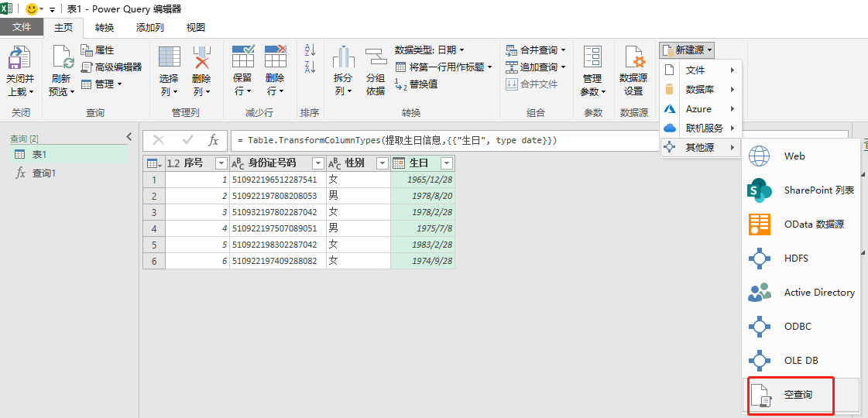This screenshot has width=868, height=418.
Task: Click the Keep Rows (保留行) icon
Action: pos(242,57)
